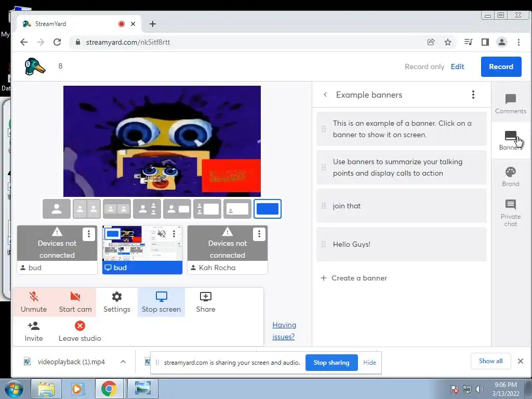Click the share page icon in address bar
The width and height of the screenshot is (532, 399).
tap(431, 42)
